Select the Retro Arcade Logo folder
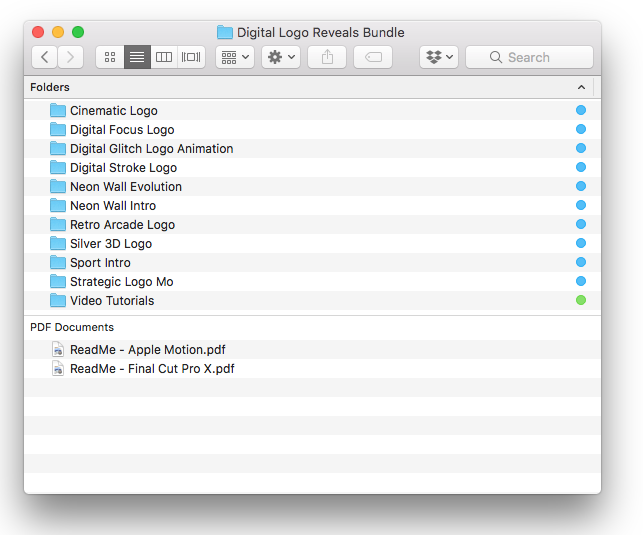The height and width of the screenshot is (535, 643). point(312,224)
